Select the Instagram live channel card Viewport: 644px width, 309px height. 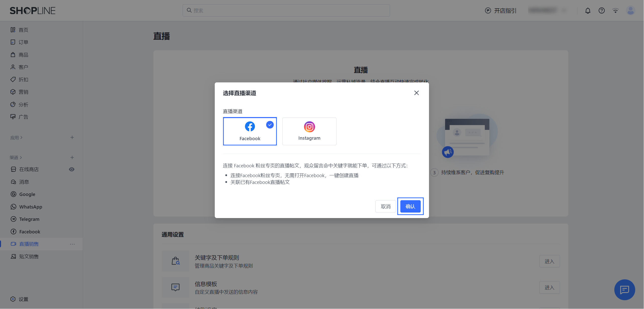coord(309,131)
